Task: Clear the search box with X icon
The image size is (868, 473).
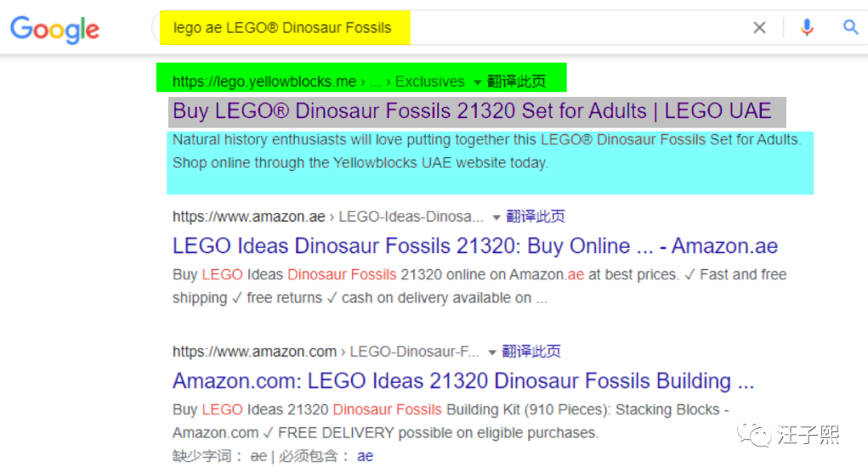Action: (x=759, y=27)
